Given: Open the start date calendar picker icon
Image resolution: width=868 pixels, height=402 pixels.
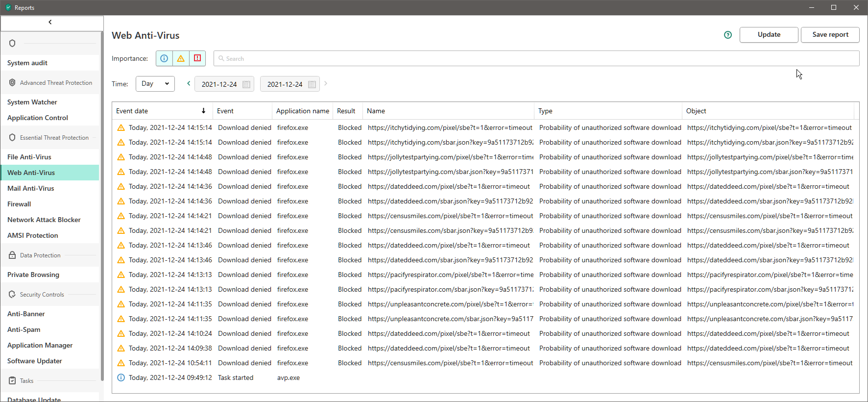Looking at the screenshot, I should coord(246,84).
